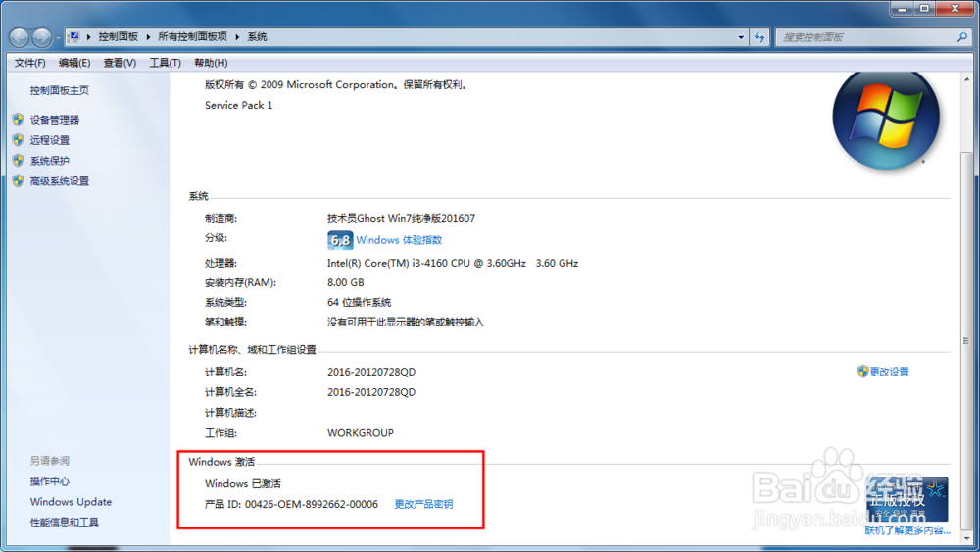This screenshot has height=552, width=980.
Task: Click the Windows 已激活 status text
Action: (x=242, y=484)
